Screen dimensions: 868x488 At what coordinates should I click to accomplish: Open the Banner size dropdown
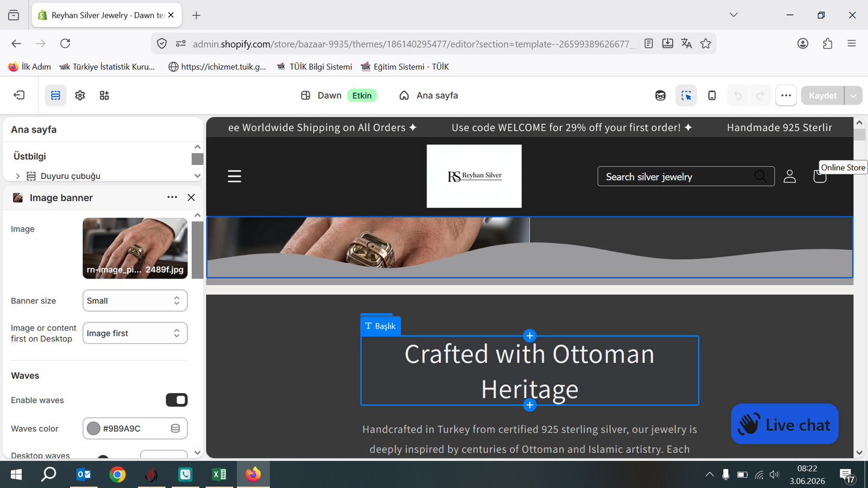click(135, 301)
